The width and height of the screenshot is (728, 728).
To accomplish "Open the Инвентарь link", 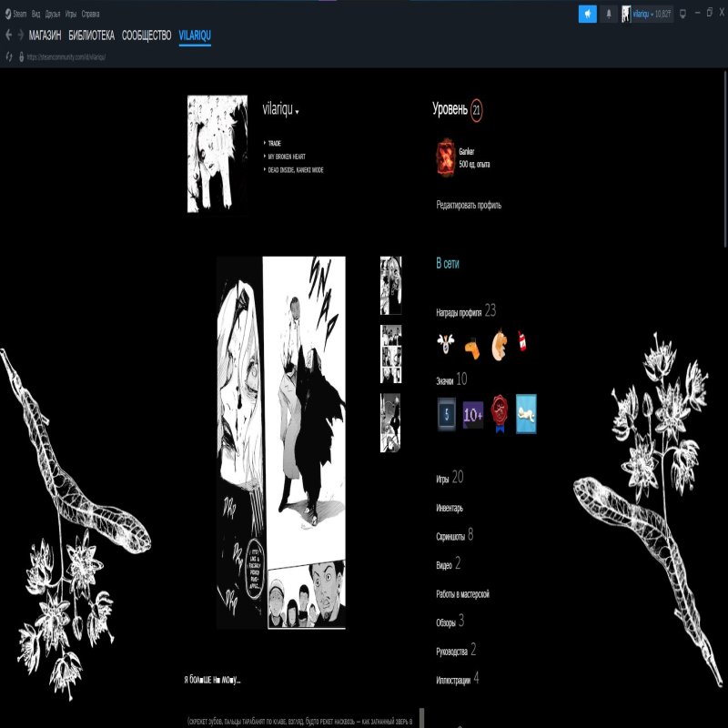I will (450, 508).
